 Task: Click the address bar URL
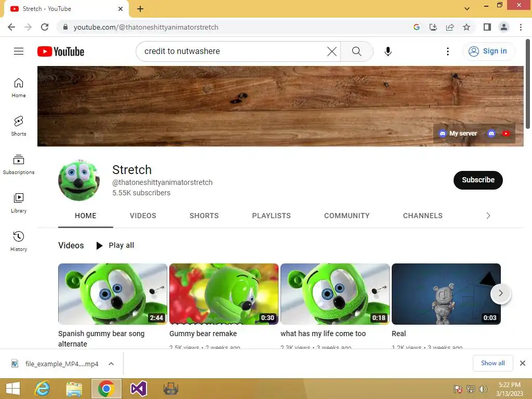click(146, 27)
